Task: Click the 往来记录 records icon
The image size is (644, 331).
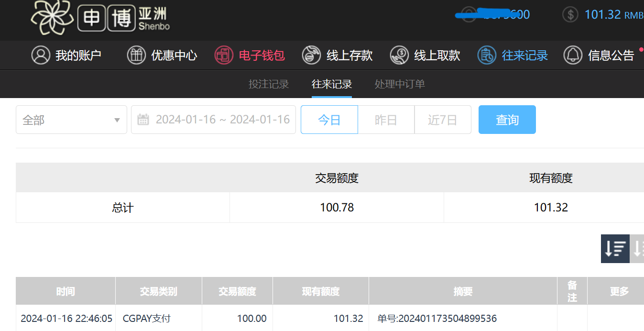Action: [x=487, y=55]
